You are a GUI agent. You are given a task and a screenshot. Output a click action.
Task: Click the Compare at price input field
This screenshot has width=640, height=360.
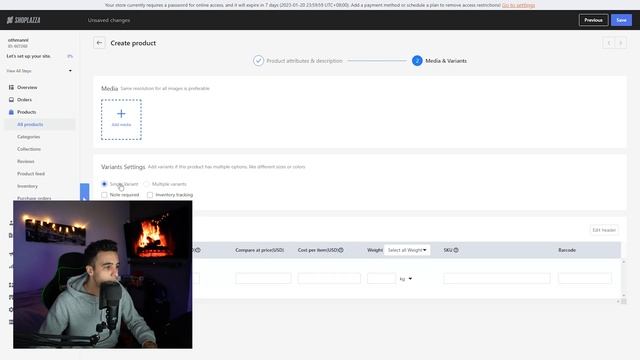pyautogui.click(x=263, y=278)
